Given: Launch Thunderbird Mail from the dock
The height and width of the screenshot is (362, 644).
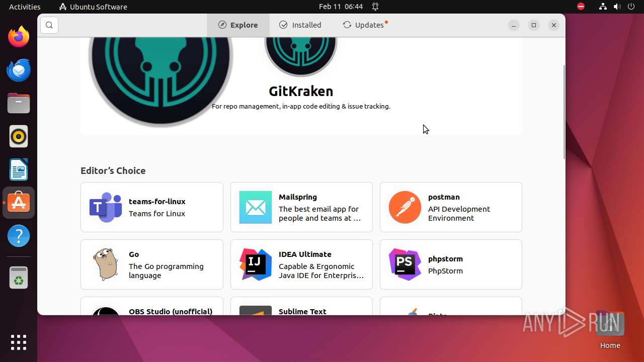Looking at the screenshot, I should tap(19, 70).
